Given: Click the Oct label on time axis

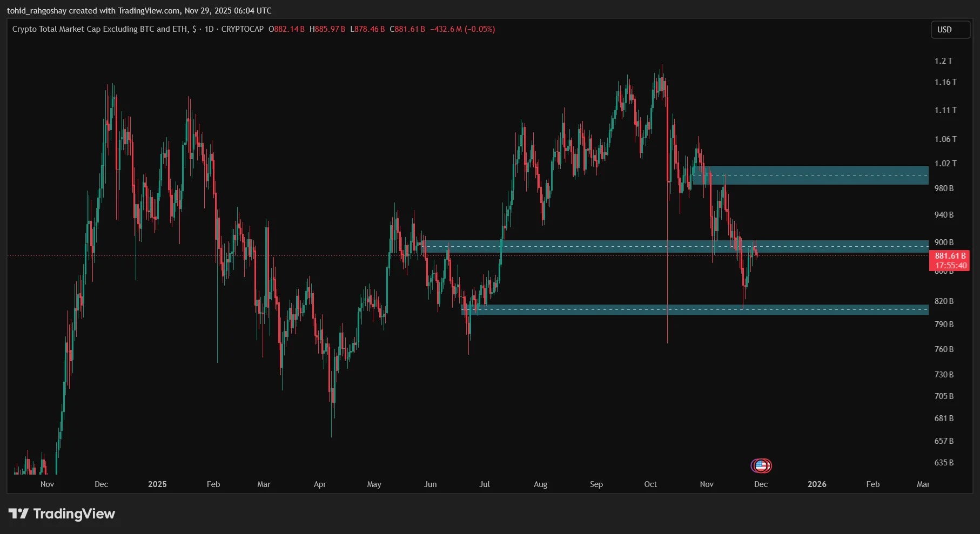Looking at the screenshot, I should 650,484.
